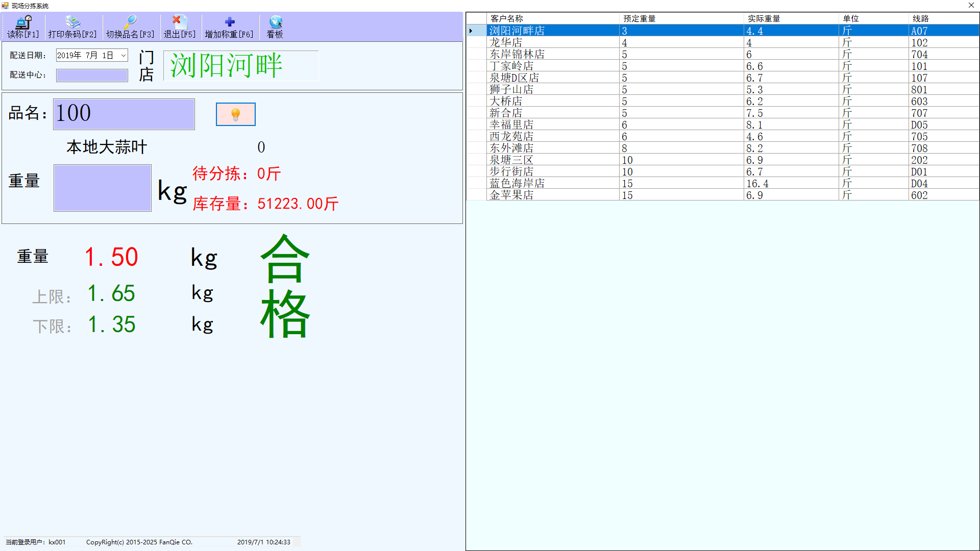Click row selector of 浏阳河畔店
The height and width of the screenshot is (551, 980).
[476, 31]
